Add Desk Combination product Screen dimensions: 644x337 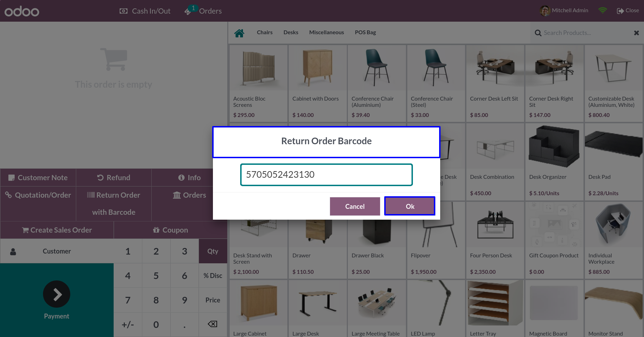495,162
